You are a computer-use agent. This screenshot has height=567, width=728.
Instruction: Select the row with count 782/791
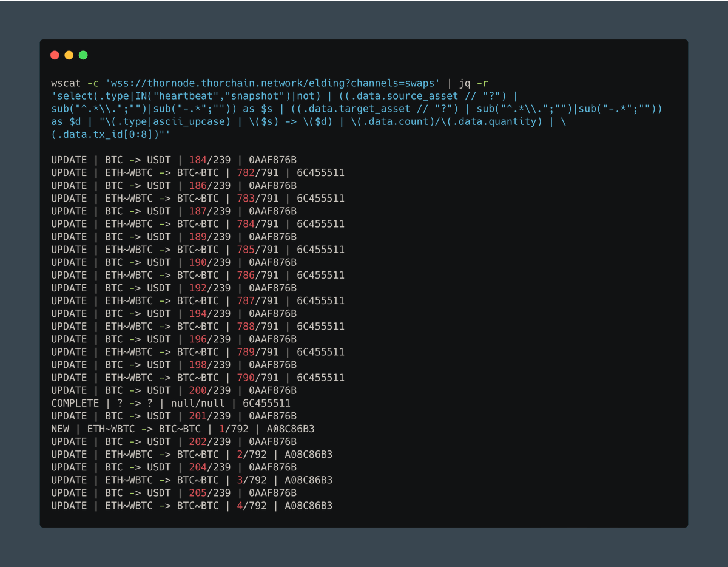198,173
